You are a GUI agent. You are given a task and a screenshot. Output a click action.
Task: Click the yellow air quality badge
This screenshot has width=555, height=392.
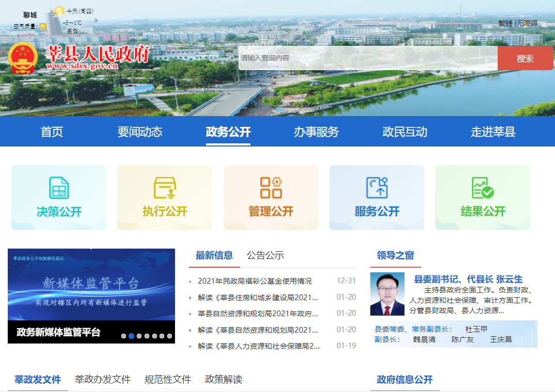(x=43, y=26)
